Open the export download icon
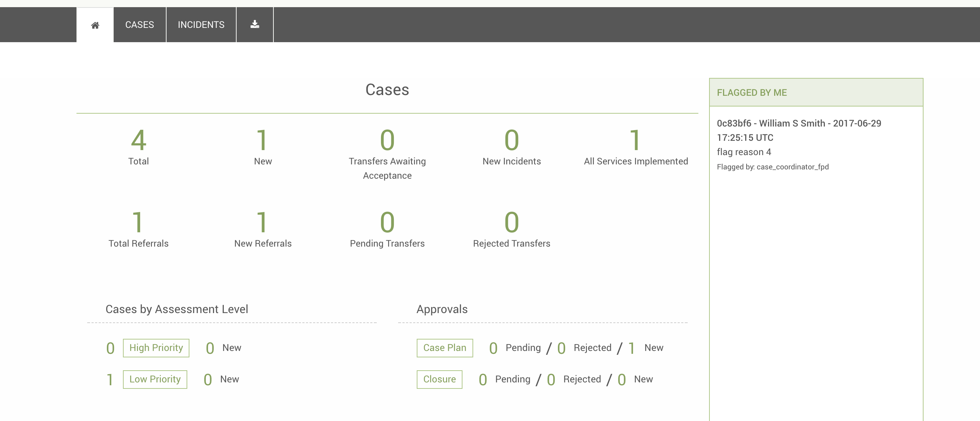The height and width of the screenshot is (421, 980). click(x=254, y=25)
